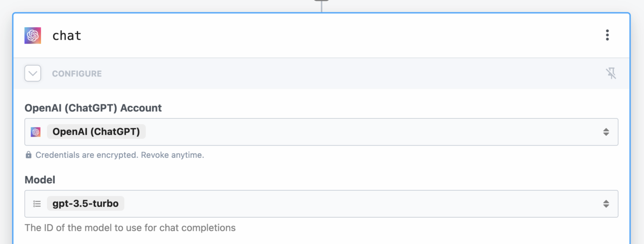Click the OpenAI (ChatGPT) Account field label
The height and width of the screenshot is (244, 644).
click(x=93, y=108)
